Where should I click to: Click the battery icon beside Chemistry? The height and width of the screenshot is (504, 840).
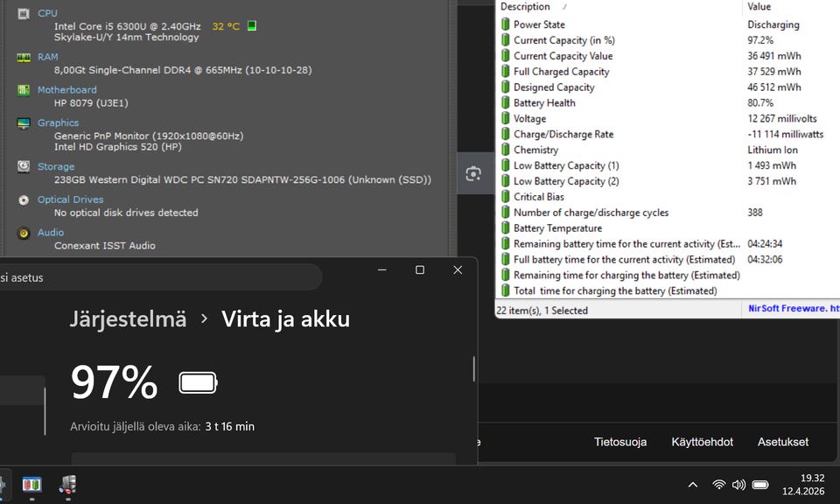point(505,150)
